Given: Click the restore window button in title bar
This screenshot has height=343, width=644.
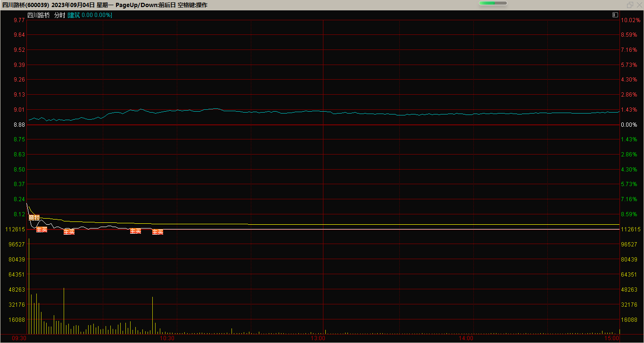Looking at the screenshot, I should [x=630, y=5].
